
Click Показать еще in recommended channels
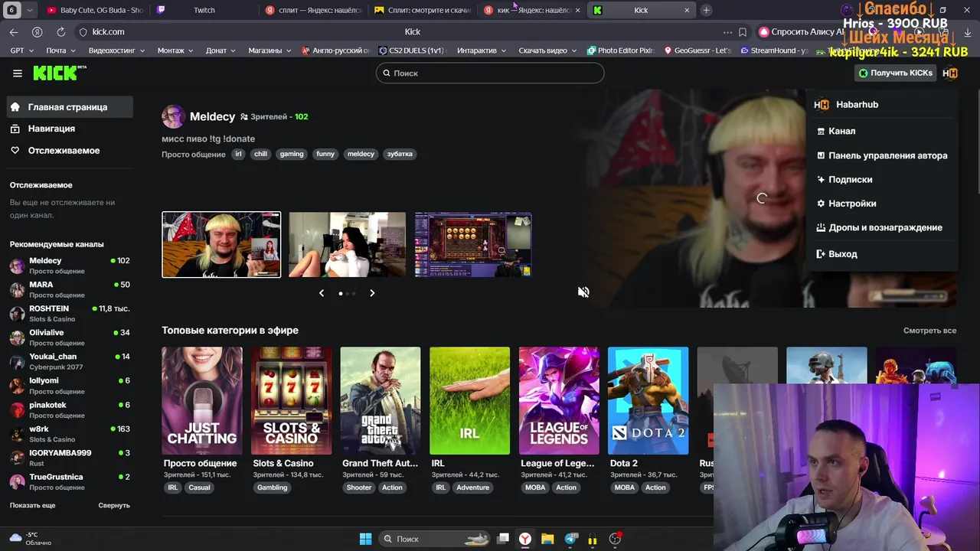[x=32, y=505]
